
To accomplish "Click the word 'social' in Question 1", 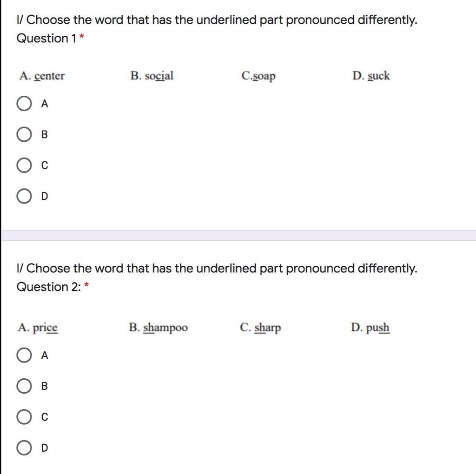I will 159,76.
